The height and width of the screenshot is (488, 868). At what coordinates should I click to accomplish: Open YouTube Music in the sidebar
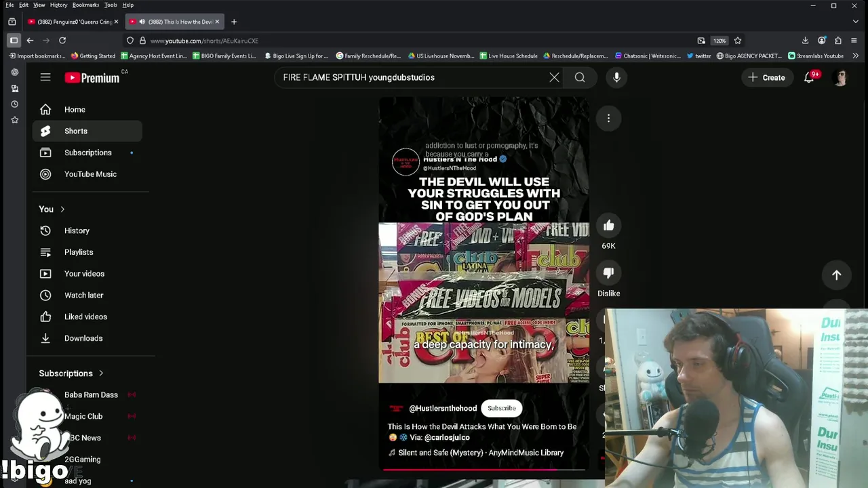87,174
